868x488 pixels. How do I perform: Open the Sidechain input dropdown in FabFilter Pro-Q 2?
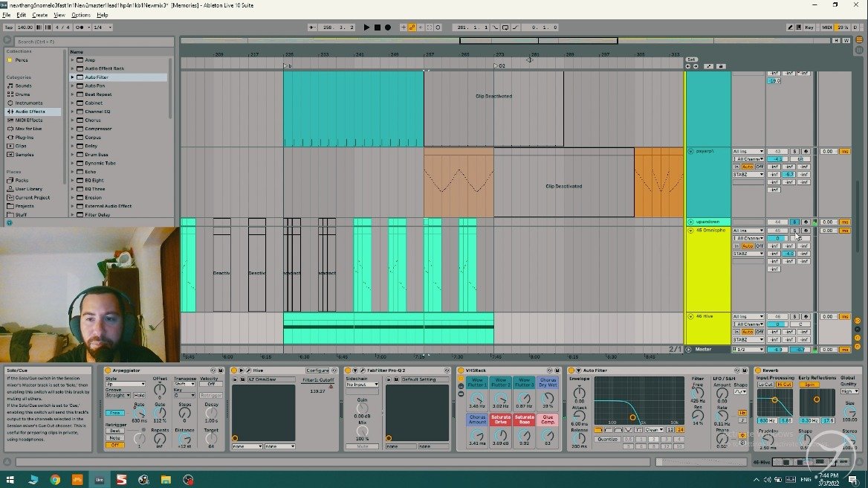[x=361, y=385]
